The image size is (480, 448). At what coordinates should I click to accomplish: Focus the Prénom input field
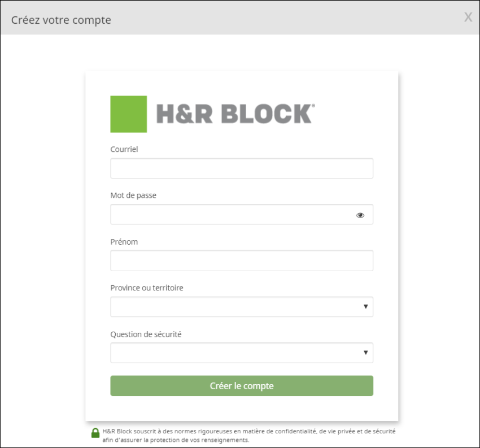click(242, 260)
